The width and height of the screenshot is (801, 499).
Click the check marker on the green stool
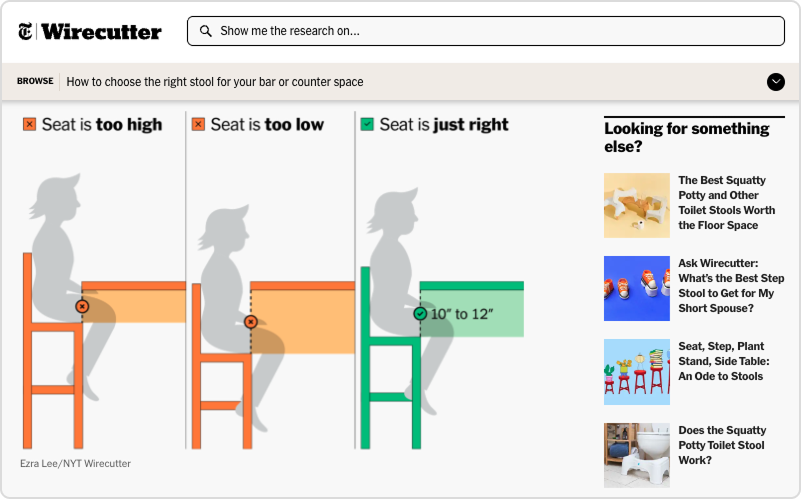tap(420, 314)
